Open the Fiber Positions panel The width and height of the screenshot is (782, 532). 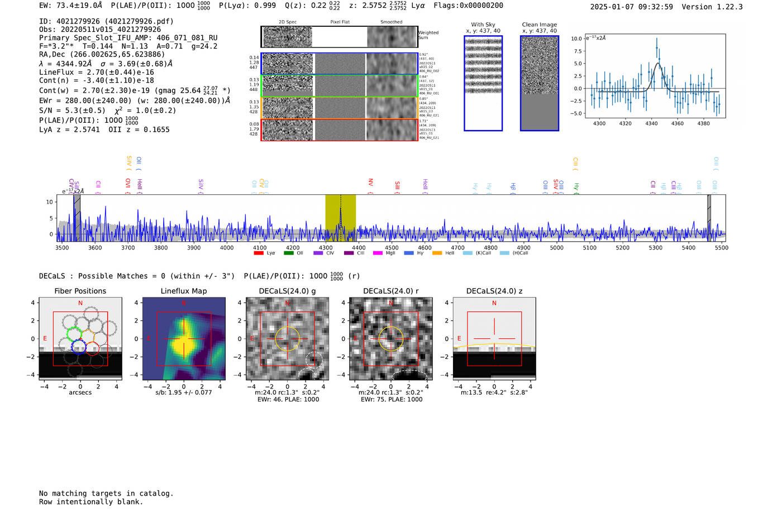80,339
